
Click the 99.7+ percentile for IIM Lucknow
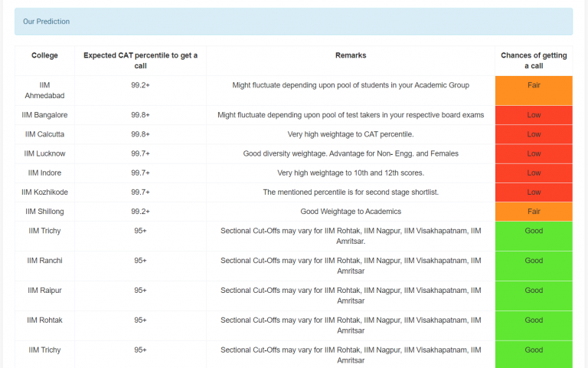(x=140, y=153)
